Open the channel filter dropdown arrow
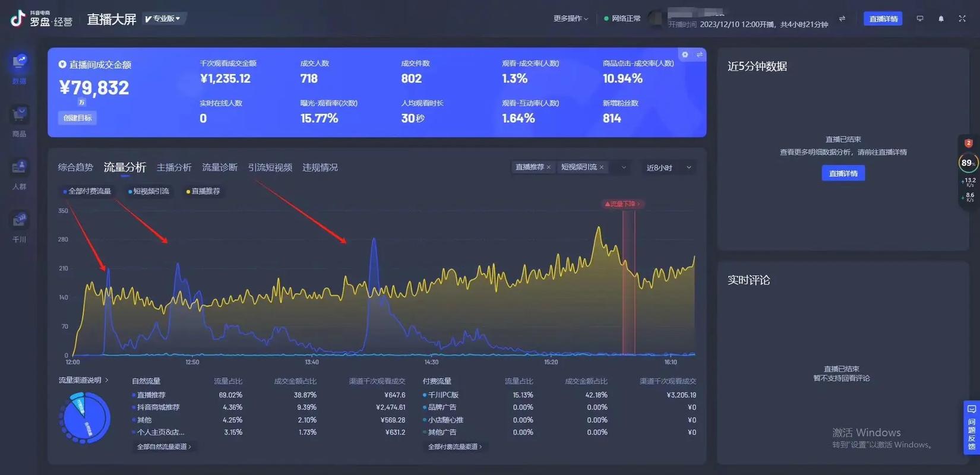Screen dimensions: 980x475 click(x=624, y=167)
